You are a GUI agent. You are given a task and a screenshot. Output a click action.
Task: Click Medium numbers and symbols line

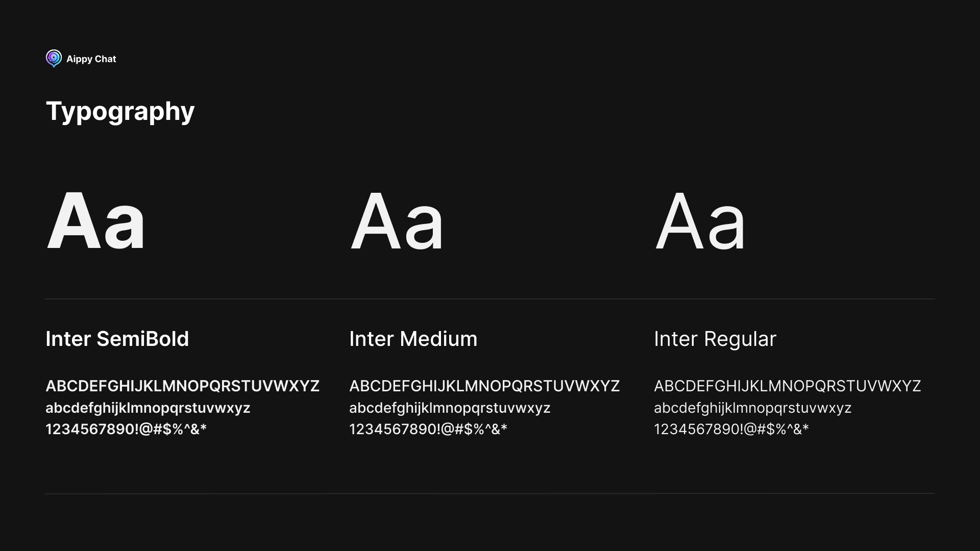(x=428, y=429)
